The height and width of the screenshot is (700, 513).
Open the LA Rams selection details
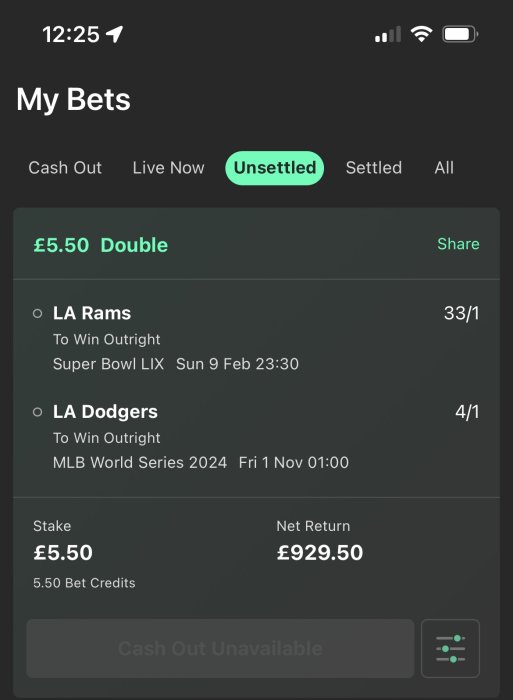click(256, 338)
